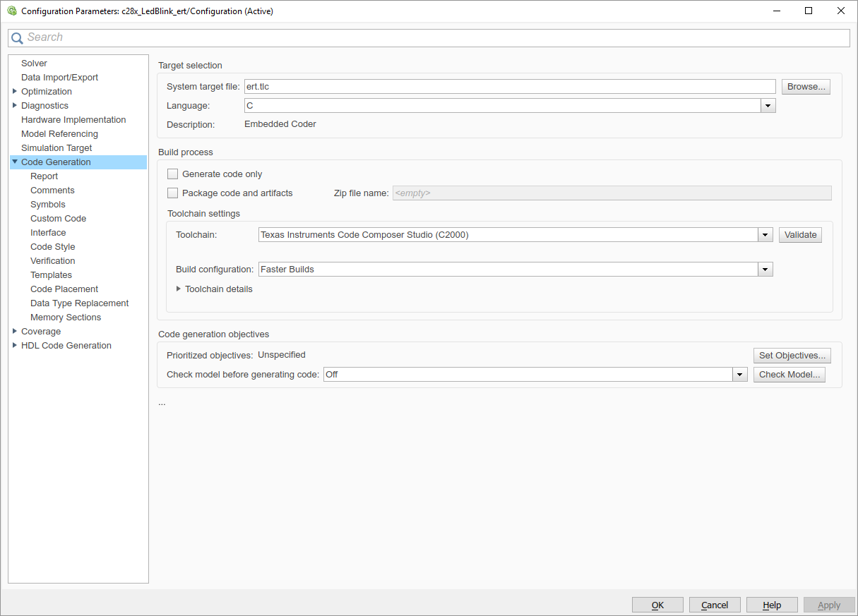This screenshot has width=858, height=616.
Task: Click the OK button
Action: click(657, 605)
